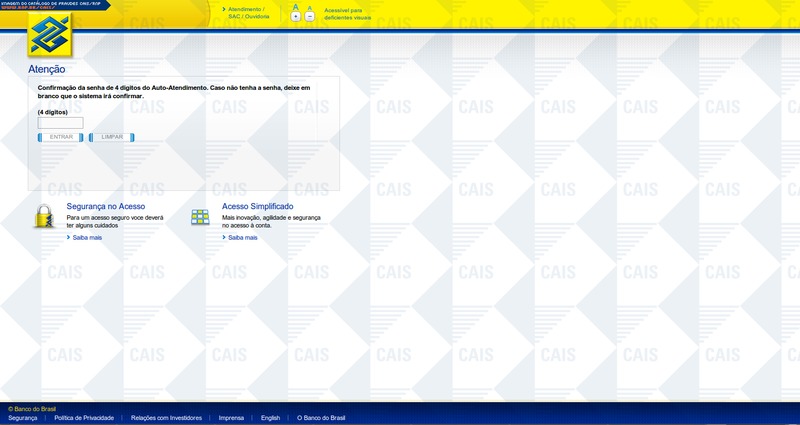Open the Acesso Simplificado heading link

tap(257, 206)
